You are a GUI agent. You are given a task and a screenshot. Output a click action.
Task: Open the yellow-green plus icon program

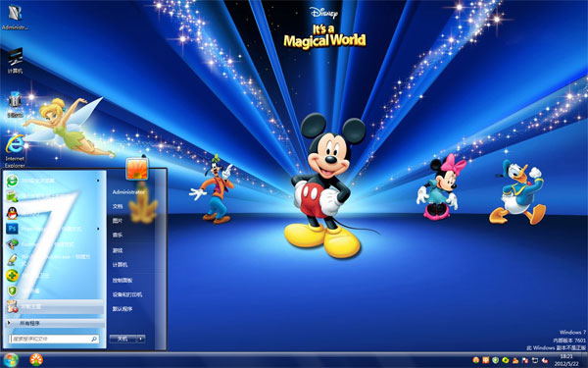tap(53, 275)
